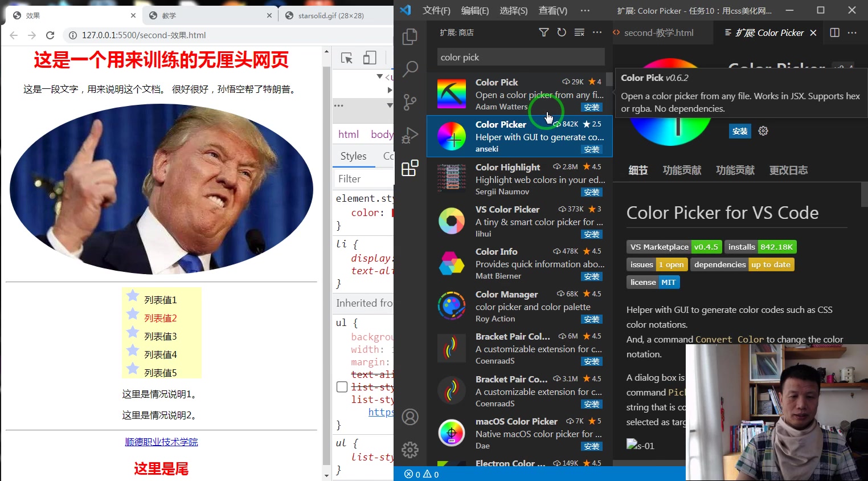The image size is (868, 481).
Task: Expand the collapsed DOM node arrow
Action: point(390,89)
